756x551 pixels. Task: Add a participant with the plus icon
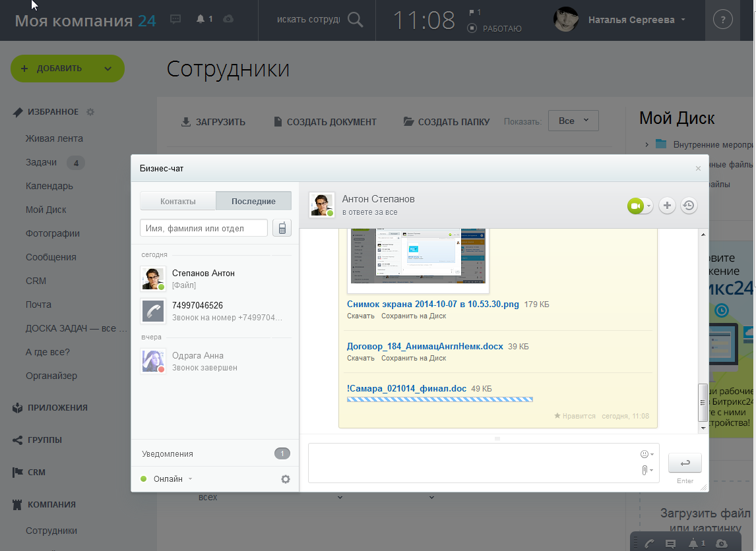coord(667,206)
